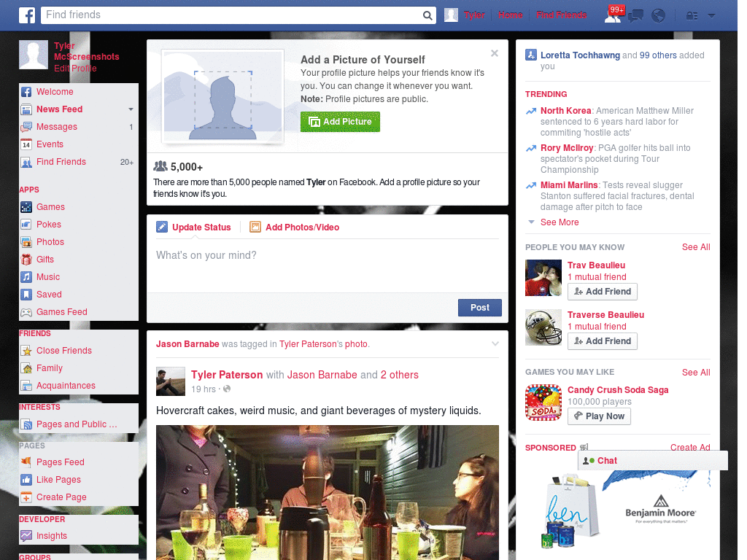This screenshot has height=560, width=747.
Task: Click the 2 others link in post
Action: click(399, 375)
